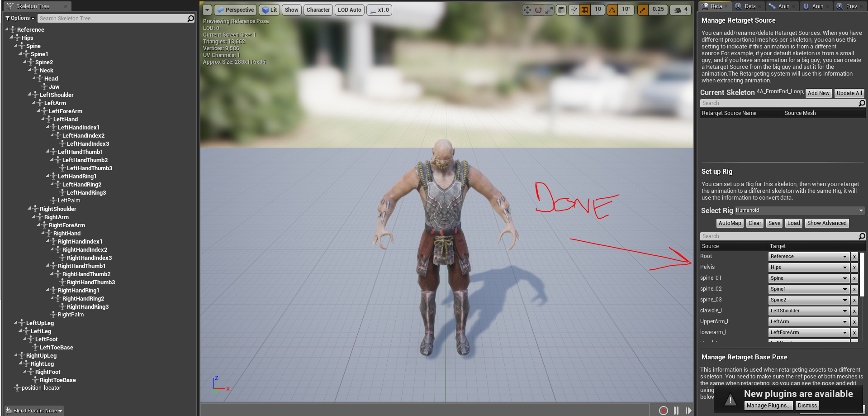
Task: Collapse the LeftShoulder bone branch
Action: coord(29,95)
